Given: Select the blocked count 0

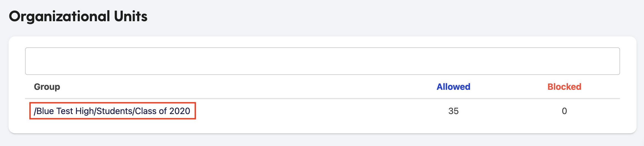Looking at the screenshot, I should click(x=564, y=111).
